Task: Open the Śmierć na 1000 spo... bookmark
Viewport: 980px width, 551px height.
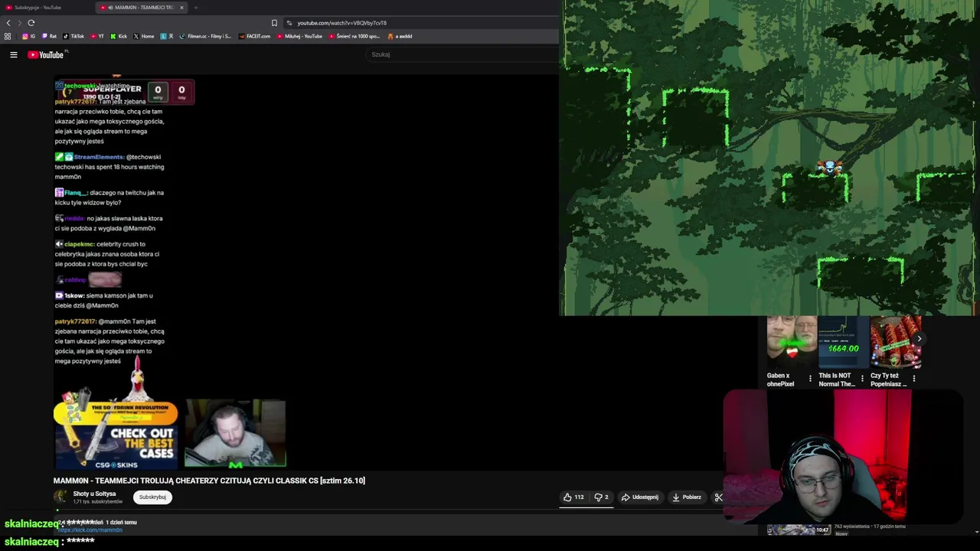Action: click(x=354, y=36)
